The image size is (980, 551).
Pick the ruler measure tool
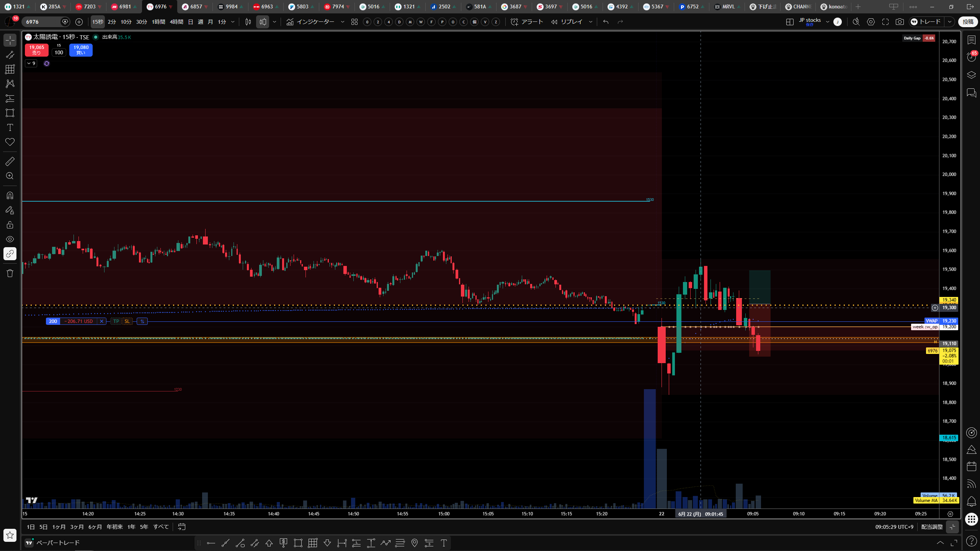click(10, 161)
